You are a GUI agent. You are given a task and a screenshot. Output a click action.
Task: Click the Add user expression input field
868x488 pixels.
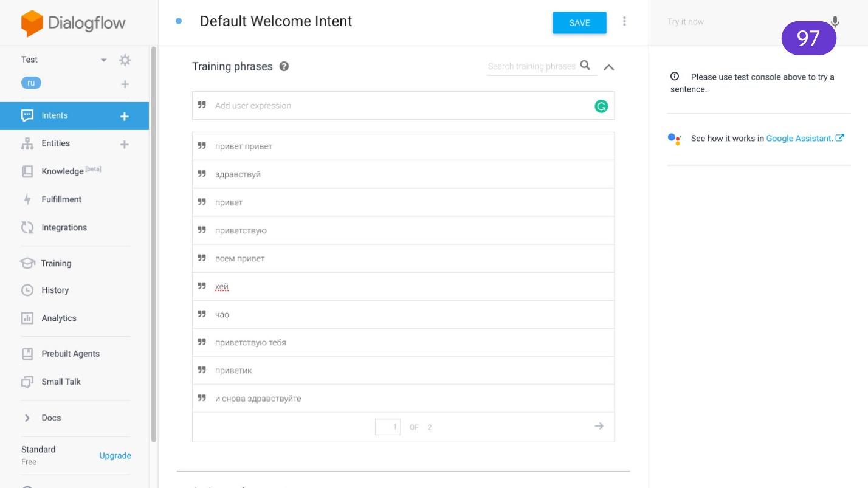click(x=395, y=106)
